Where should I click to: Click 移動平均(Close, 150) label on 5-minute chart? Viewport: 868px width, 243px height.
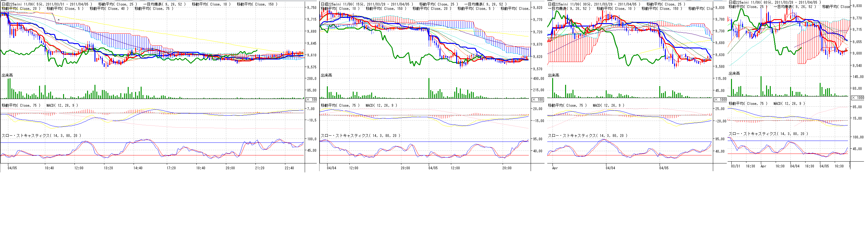(257, 4)
